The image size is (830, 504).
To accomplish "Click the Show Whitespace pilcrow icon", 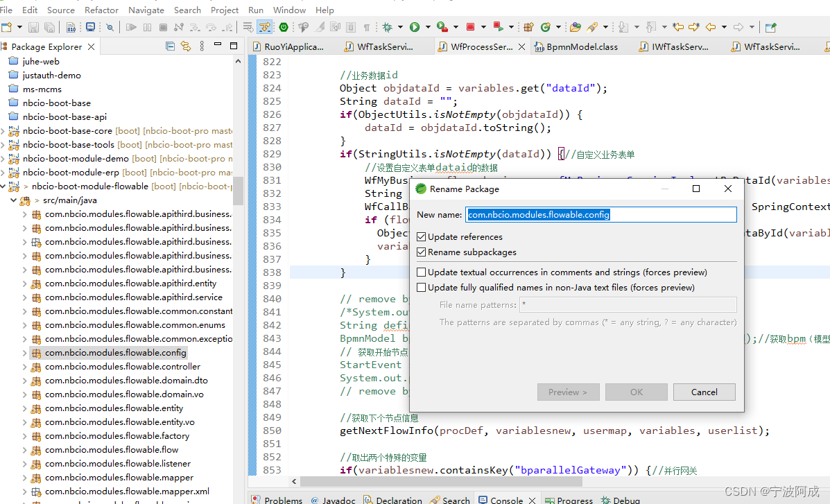I will click(x=366, y=27).
